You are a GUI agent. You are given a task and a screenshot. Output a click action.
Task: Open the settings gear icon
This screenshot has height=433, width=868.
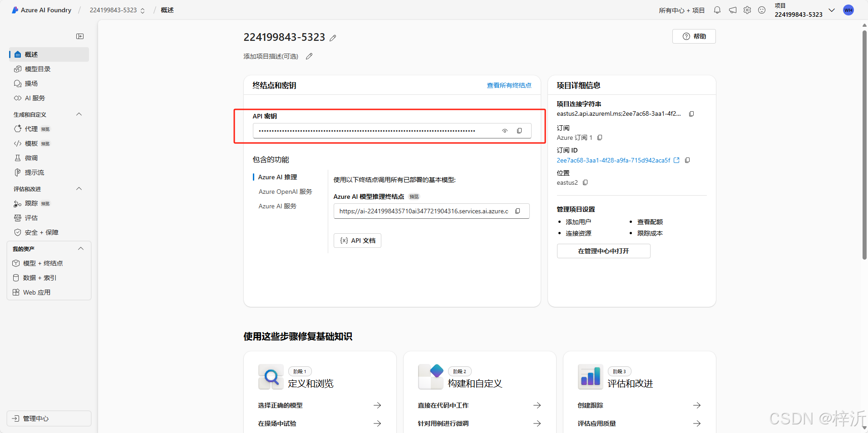pos(747,10)
